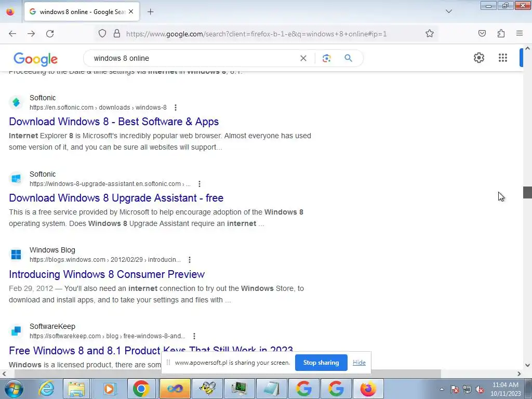532x399 pixels.
Task: Open Download Windows 8 - Best Software & Apps
Action: pyautogui.click(x=114, y=122)
